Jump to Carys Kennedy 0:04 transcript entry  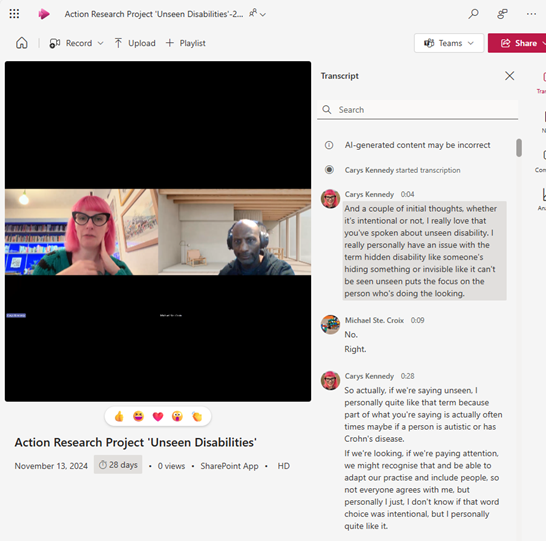pos(424,251)
